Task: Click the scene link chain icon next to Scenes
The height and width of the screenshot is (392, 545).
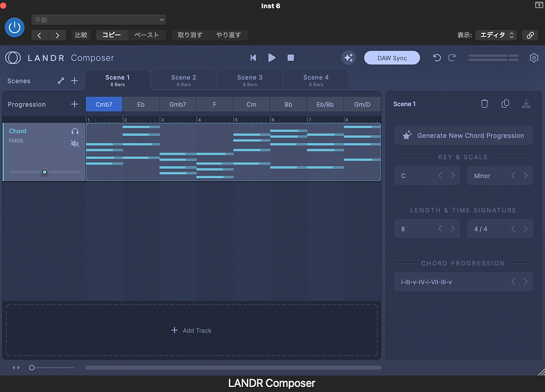Action: 61,81
